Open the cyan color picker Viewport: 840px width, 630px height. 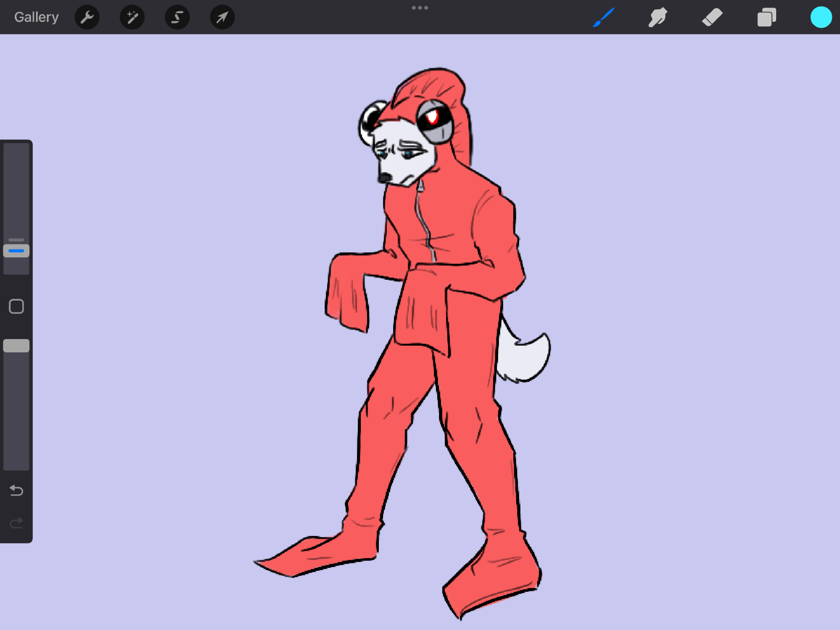821,17
